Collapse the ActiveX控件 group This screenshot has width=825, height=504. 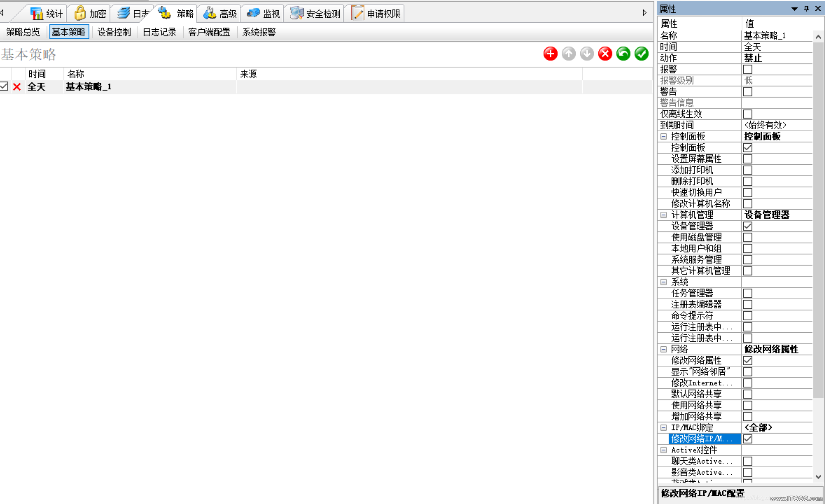(664, 450)
